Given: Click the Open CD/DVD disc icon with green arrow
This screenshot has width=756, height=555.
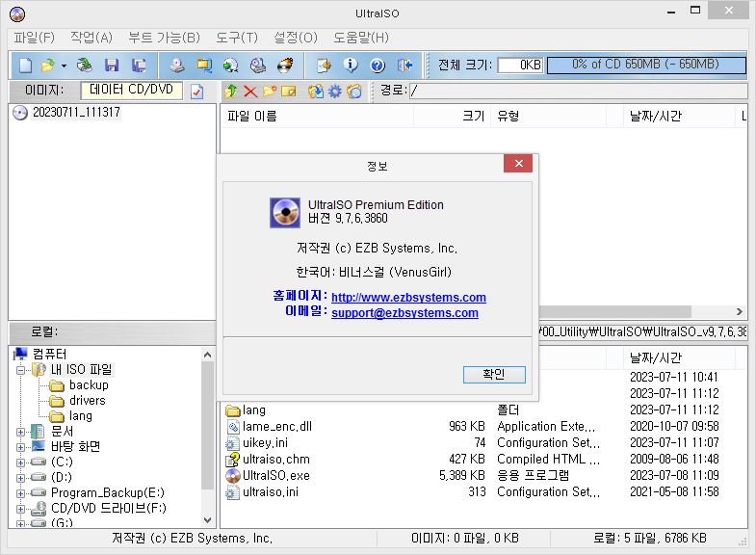Looking at the screenshot, I should [x=85, y=66].
